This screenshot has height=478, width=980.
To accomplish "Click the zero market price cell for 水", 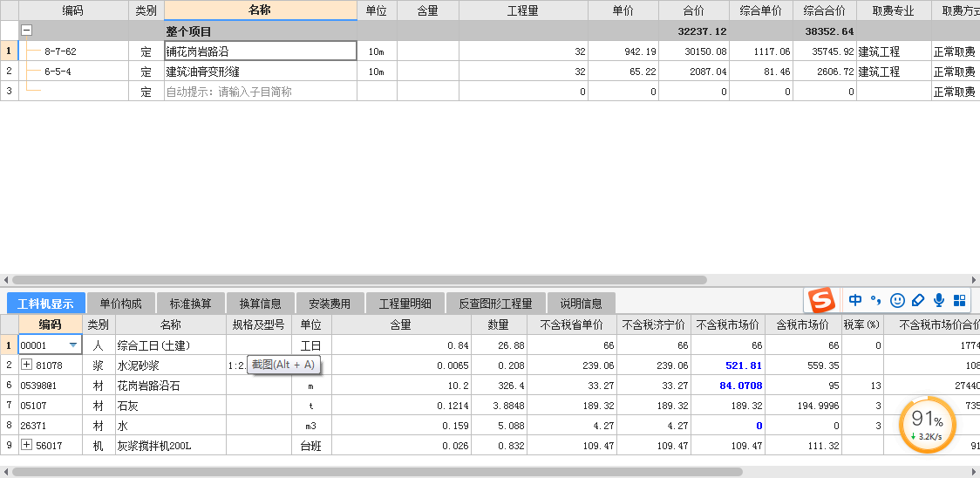I will point(728,425).
